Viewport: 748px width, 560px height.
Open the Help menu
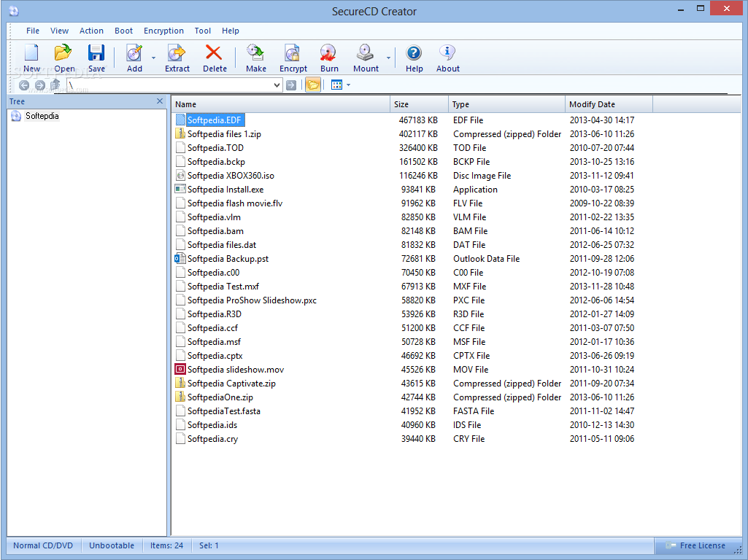(231, 31)
